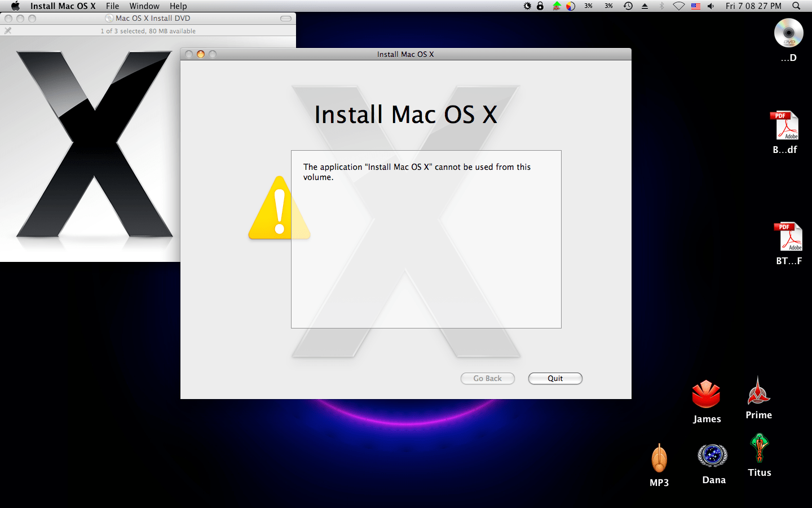
Task: Open the Bluetooth menu bar icon
Action: click(x=661, y=6)
